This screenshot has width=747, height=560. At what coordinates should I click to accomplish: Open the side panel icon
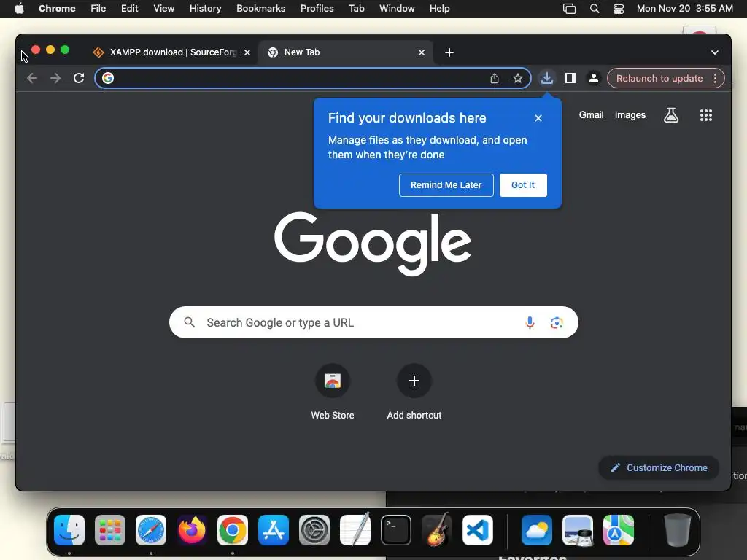[x=570, y=78]
